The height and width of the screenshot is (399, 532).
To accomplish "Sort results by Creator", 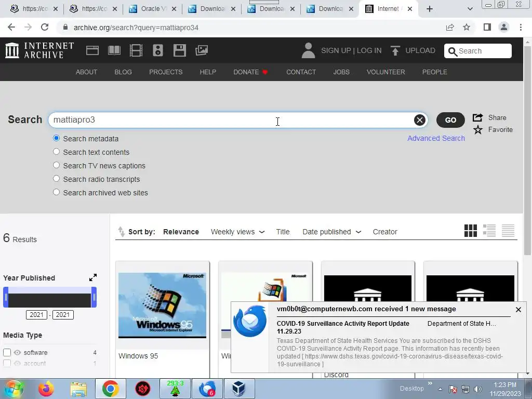I will tap(385, 232).
